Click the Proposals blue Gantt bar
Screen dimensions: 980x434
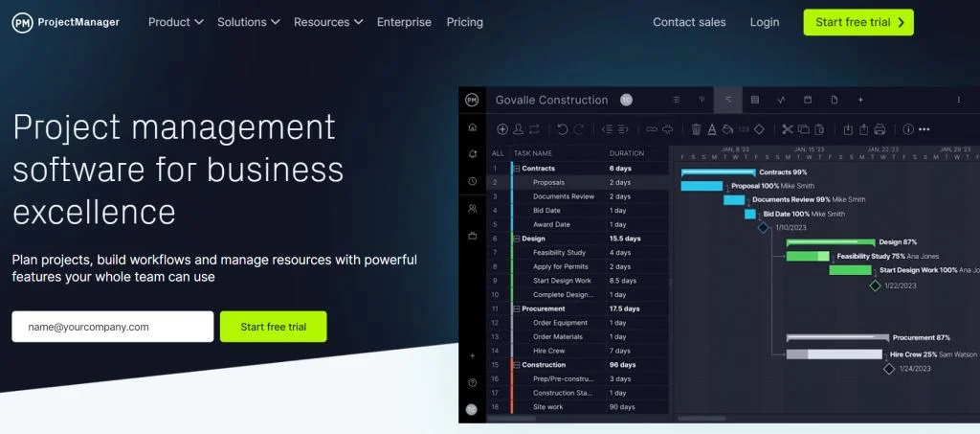click(702, 186)
